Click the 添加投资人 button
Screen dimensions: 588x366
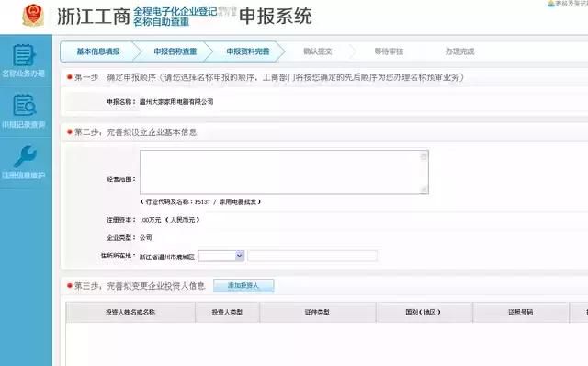click(x=243, y=286)
